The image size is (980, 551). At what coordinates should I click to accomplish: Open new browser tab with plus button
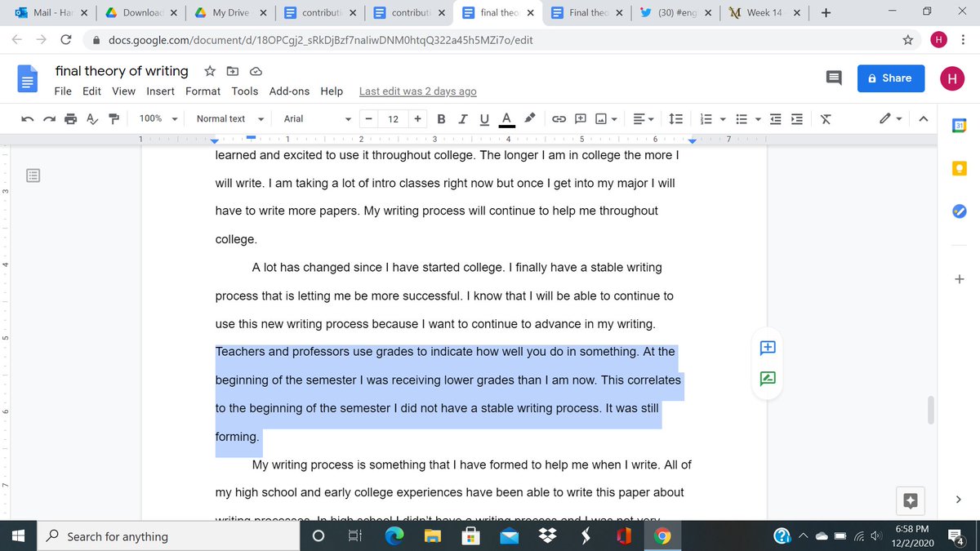(826, 13)
